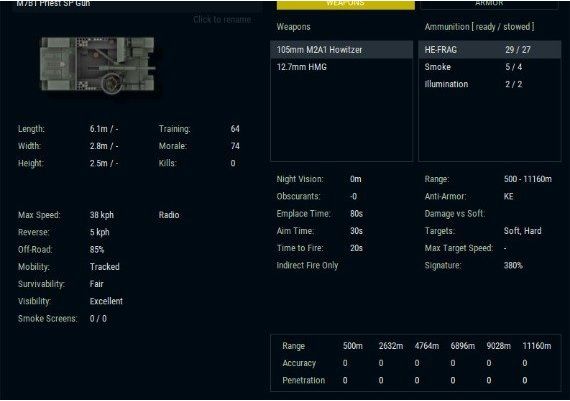The image size is (570, 401).
Task: Click the Illumination count 2 / 2
Action: (x=514, y=84)
